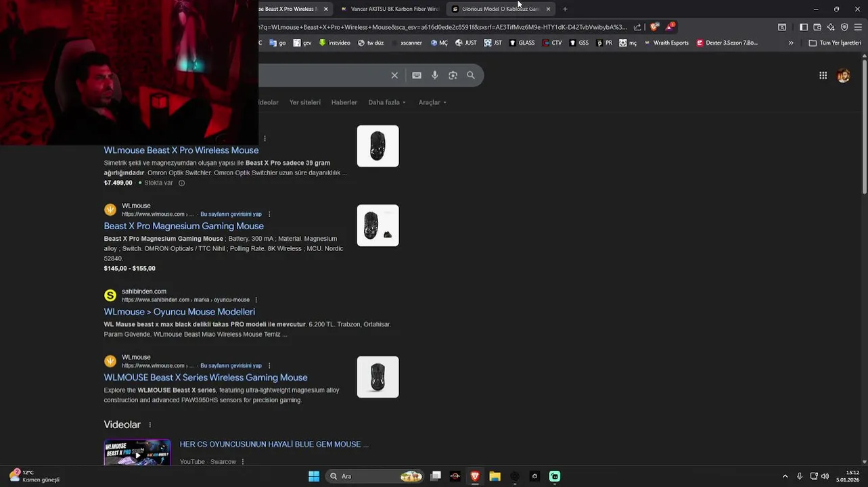This screenshot has width=868, height=487.
Task: Open Beast X Pro Magnesium Gaming Mouse result
Action: [x=183, y=226]
